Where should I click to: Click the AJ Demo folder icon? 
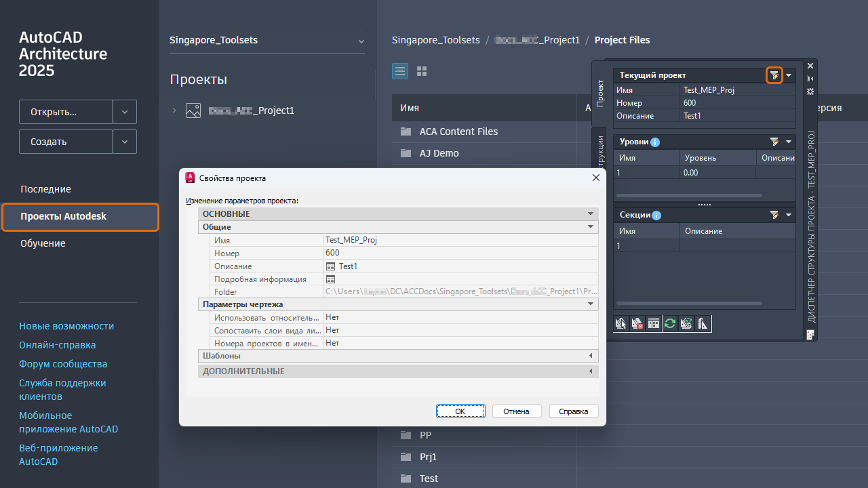[x=406, y=153]
